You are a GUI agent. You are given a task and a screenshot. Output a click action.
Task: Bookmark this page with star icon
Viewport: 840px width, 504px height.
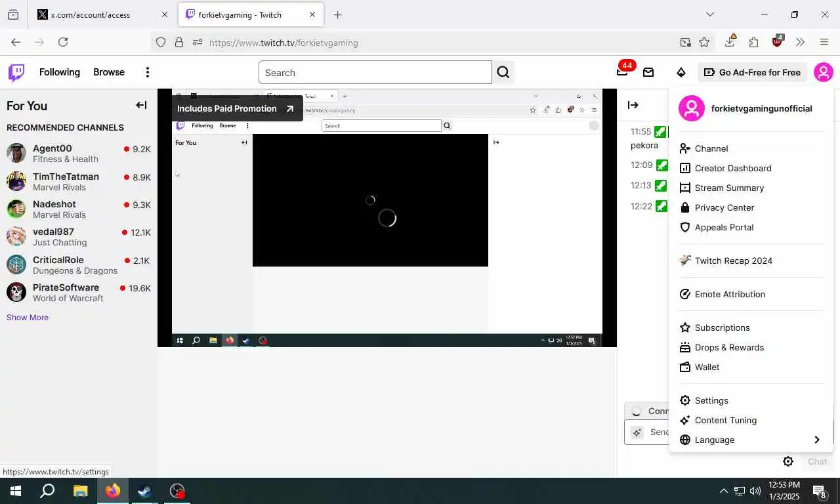(704, 42)
